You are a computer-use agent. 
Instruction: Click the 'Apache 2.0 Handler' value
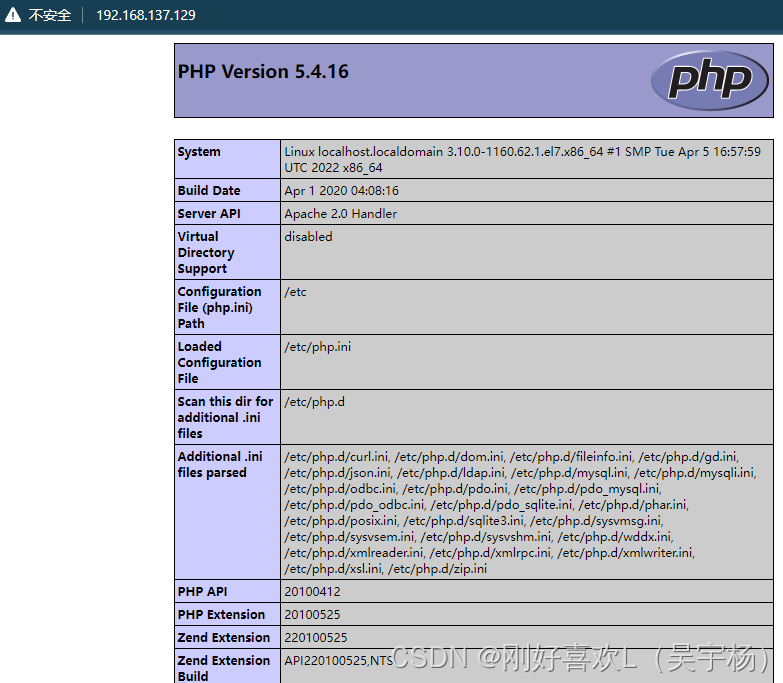point(341,213)
